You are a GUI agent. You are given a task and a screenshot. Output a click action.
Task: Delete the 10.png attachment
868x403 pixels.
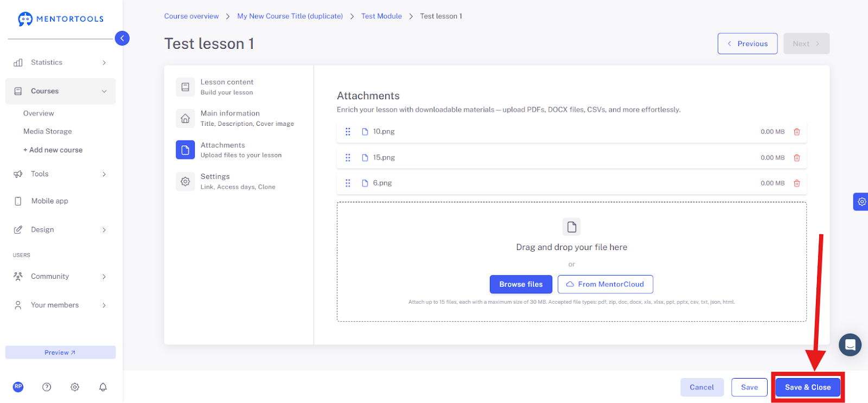pos(797,132)
